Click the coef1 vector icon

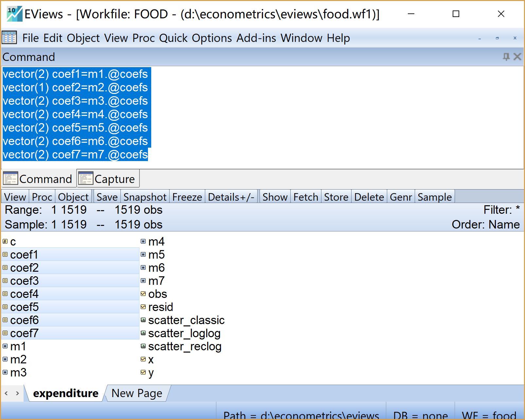coord(5,255)
